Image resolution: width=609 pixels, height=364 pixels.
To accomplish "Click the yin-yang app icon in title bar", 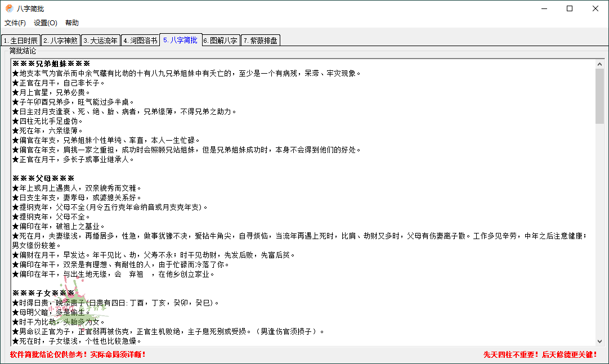I will point(8,8).
